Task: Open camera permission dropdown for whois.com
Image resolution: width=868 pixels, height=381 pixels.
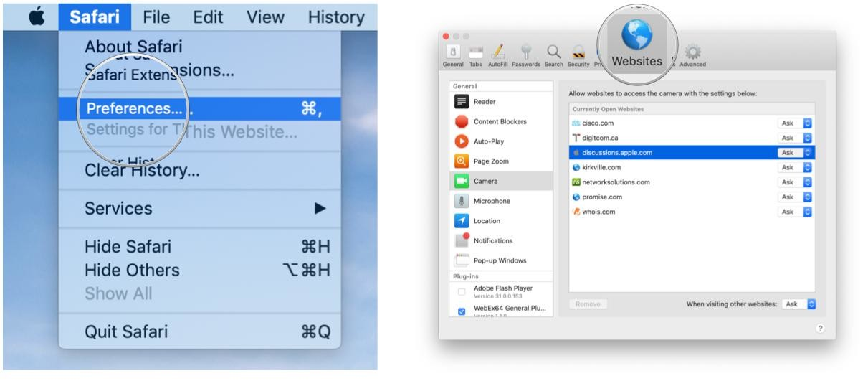Action: click(796, 212)
